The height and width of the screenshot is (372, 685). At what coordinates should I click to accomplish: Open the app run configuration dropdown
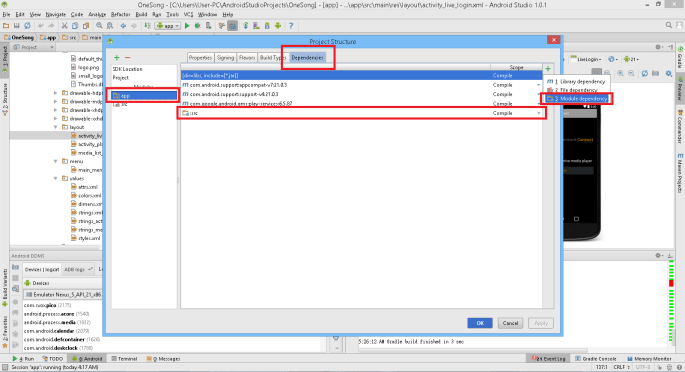pos(168,26)
